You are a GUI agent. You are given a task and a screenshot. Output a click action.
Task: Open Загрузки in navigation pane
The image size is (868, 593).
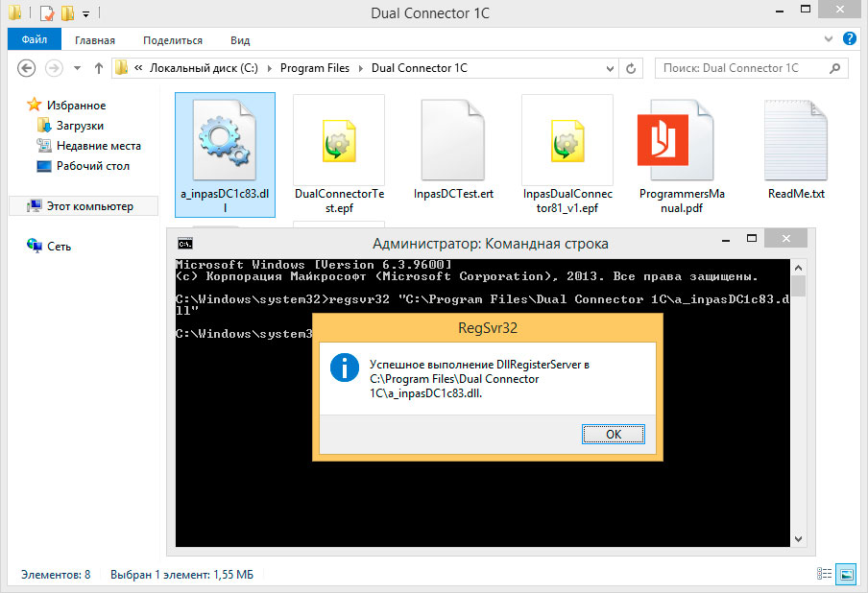point(80,126)
